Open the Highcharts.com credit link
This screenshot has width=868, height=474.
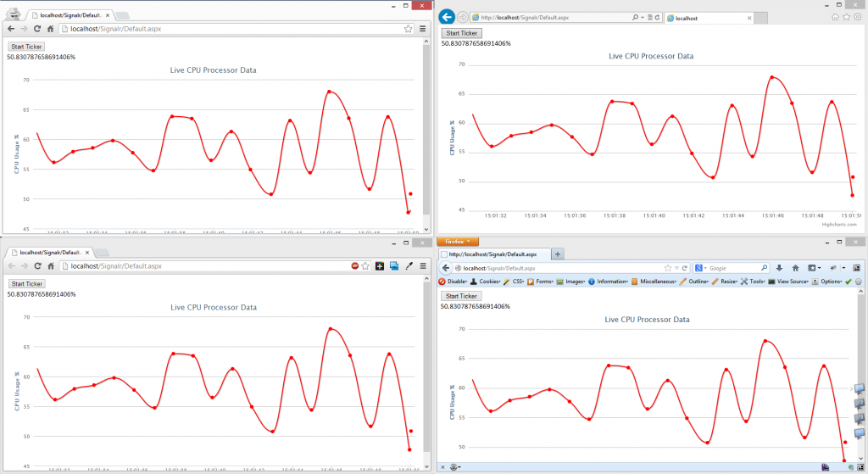pyautogui.click(x=839, y=224)
